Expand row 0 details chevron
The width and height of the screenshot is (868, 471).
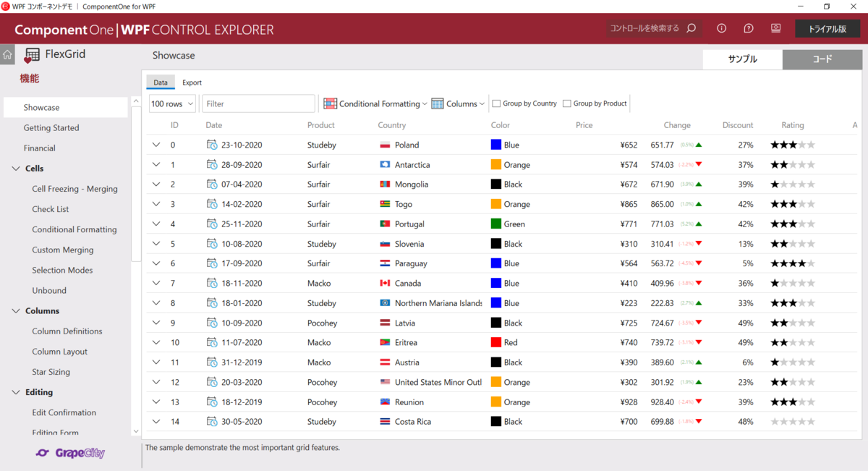(156, 145)
